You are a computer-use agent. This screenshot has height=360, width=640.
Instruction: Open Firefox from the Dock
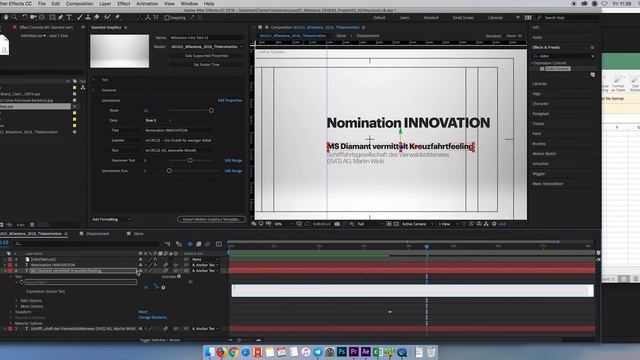[x=221, y=352]
